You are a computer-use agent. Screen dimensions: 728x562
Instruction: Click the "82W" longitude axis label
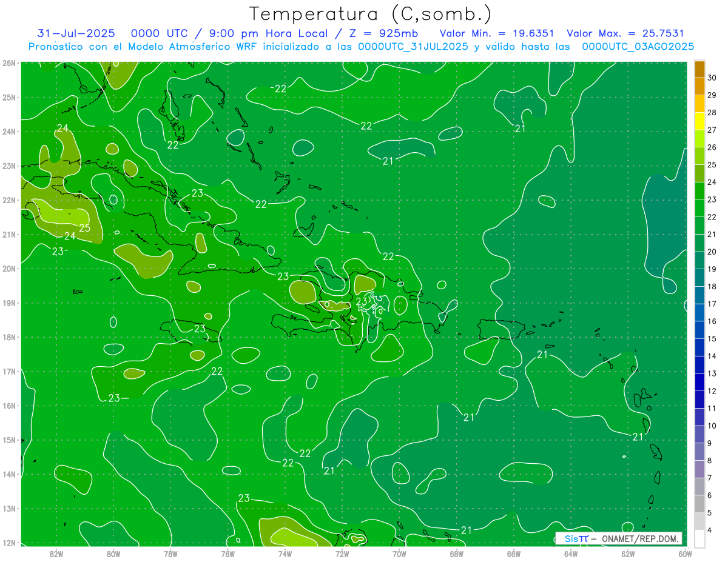click(x=56, y=554)
